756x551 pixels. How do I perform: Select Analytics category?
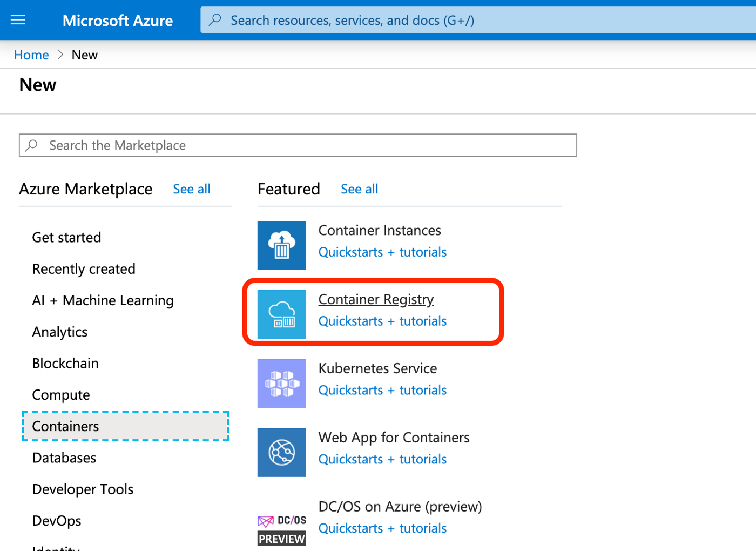click(60, 332)
